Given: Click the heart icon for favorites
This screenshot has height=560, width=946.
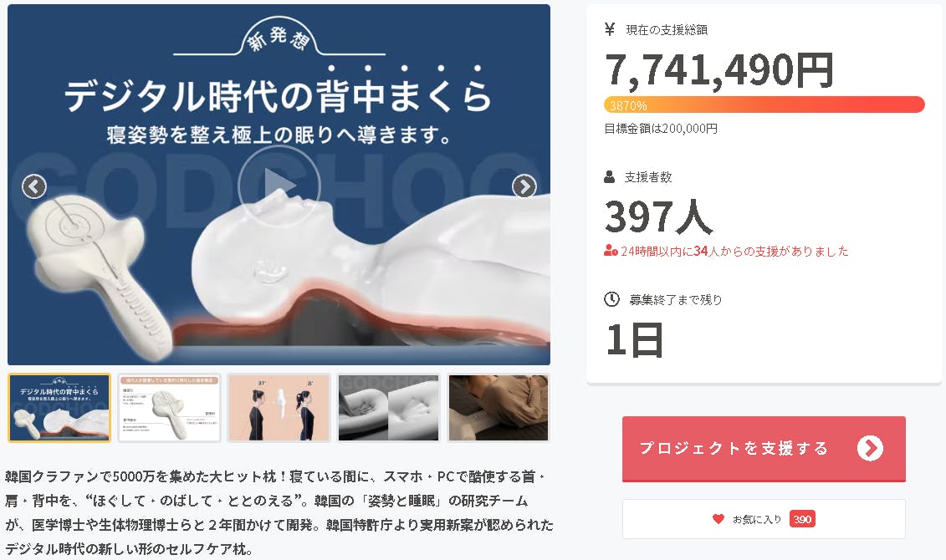Looking at the screenshot, I should [x=718, y=519].
